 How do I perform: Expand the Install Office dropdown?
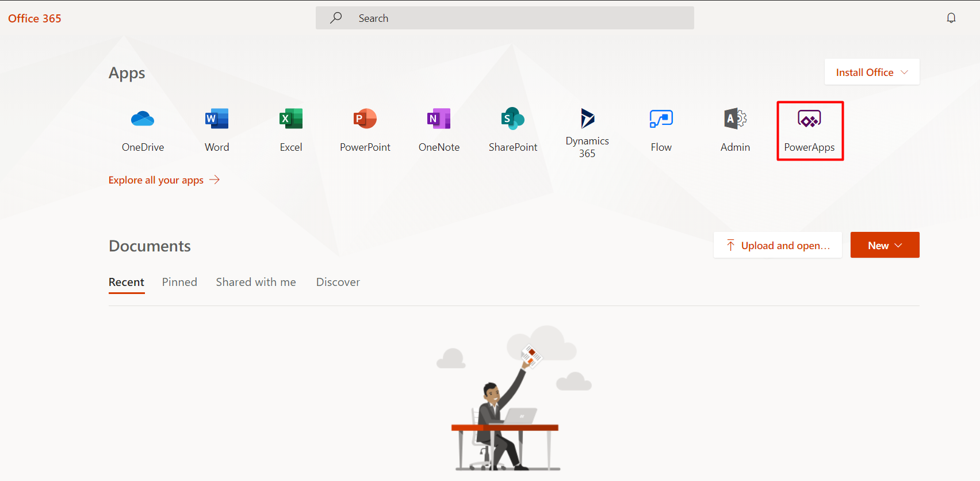click(x=872, y=72)
